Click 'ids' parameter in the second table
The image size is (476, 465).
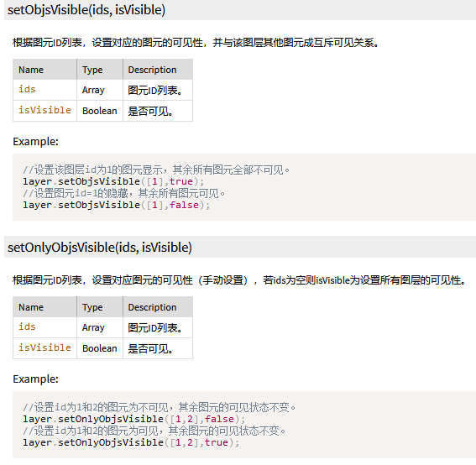tap(27, 327)
